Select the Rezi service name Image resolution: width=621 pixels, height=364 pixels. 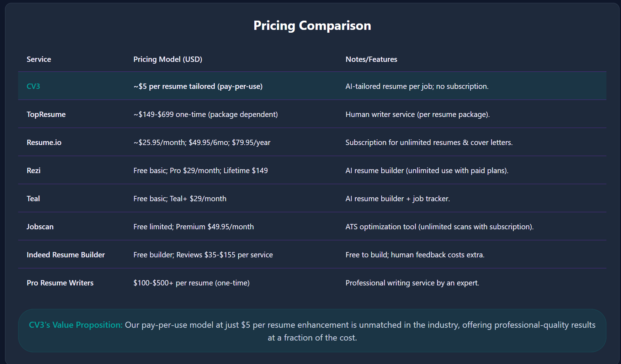pyautogui.click(x=33, y=171)
